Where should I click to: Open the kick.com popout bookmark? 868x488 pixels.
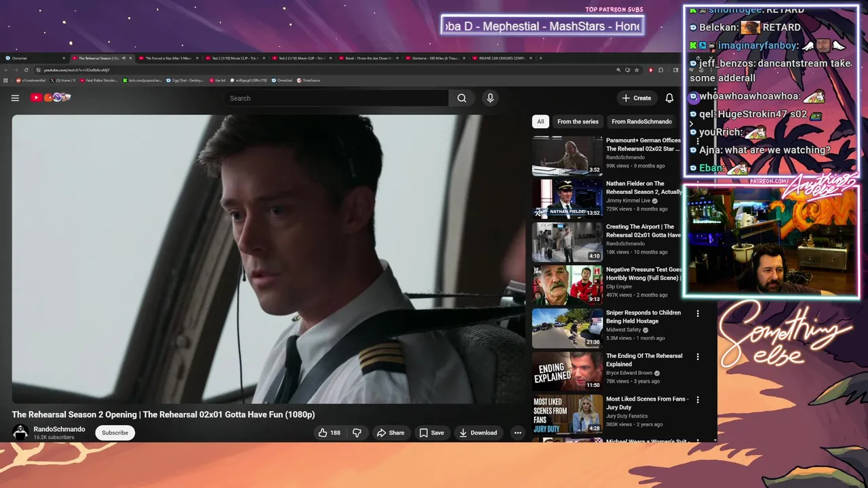[x=142, y=80]
